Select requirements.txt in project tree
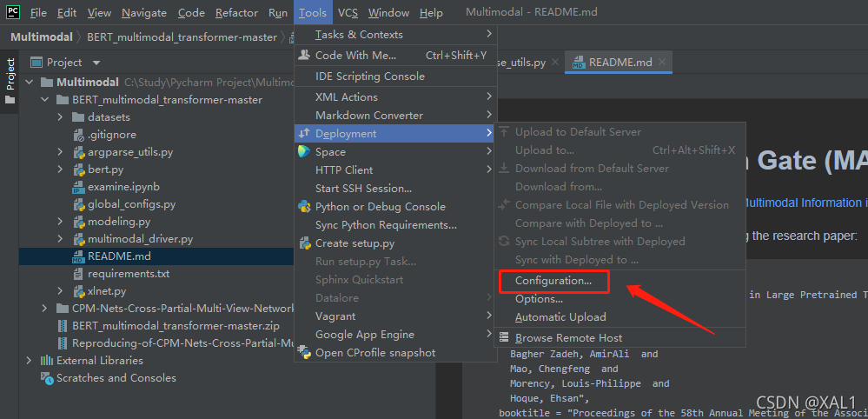 (x=156, y=274)
